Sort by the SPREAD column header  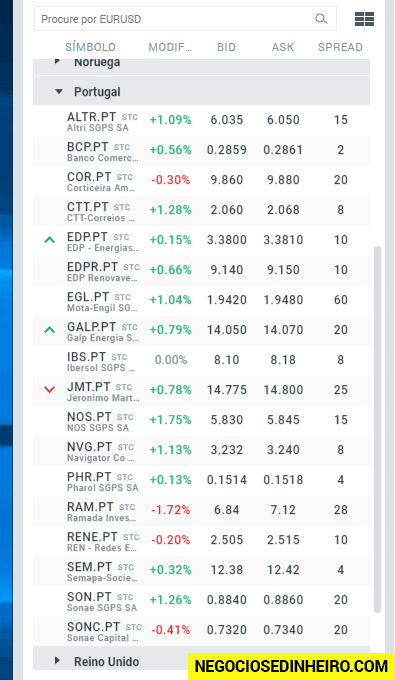tap(340, 47)
